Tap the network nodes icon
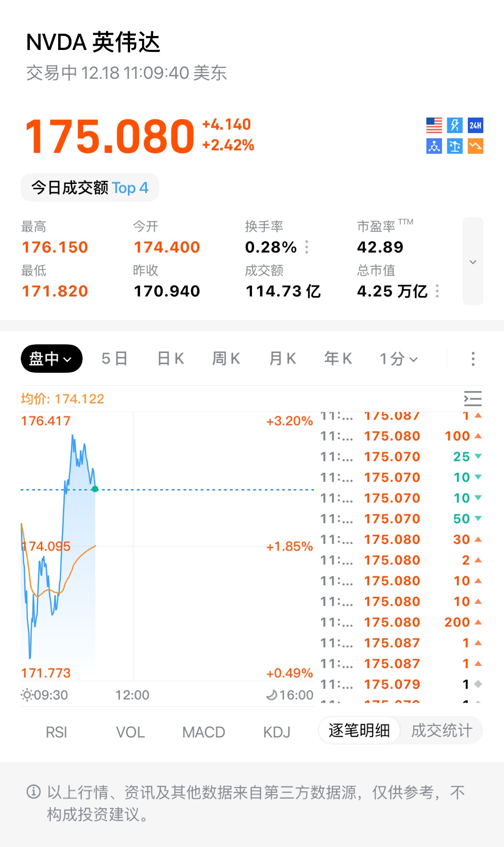 coord(434,146)
